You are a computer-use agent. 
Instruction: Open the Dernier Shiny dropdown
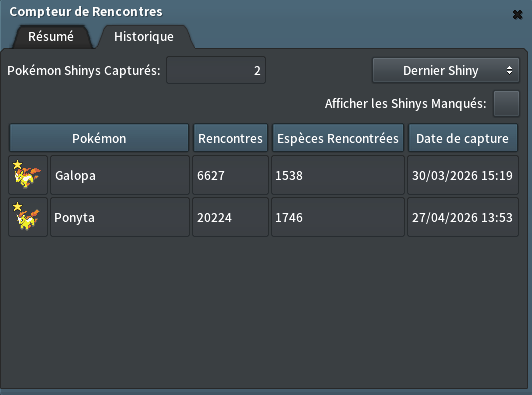pos(446,70)
